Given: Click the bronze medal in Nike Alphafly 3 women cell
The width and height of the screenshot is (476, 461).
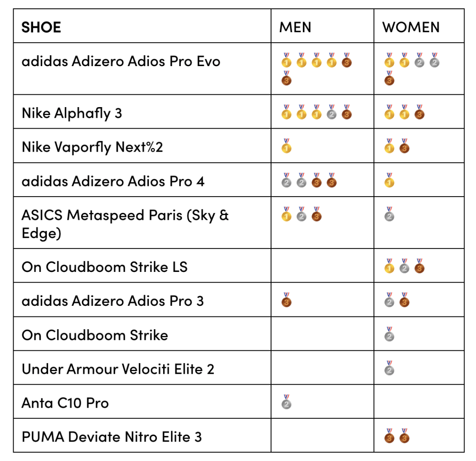Looking at the screenshot, I should coord(419,112).
